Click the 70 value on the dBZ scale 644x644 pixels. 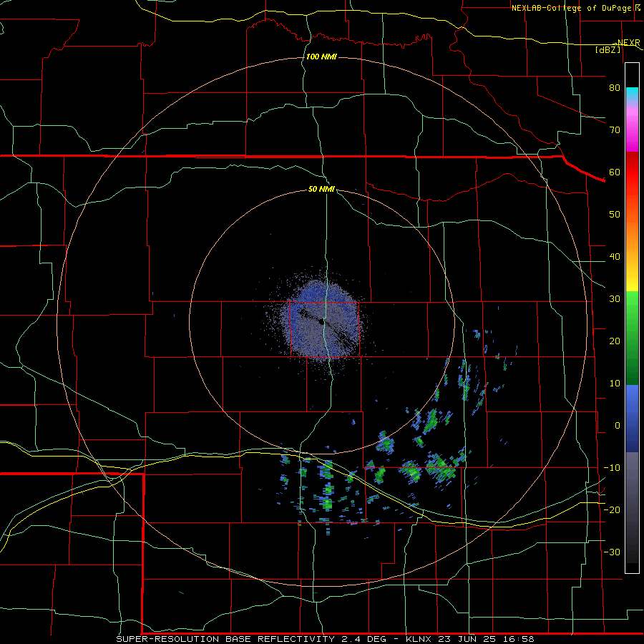tap(615, 130)
